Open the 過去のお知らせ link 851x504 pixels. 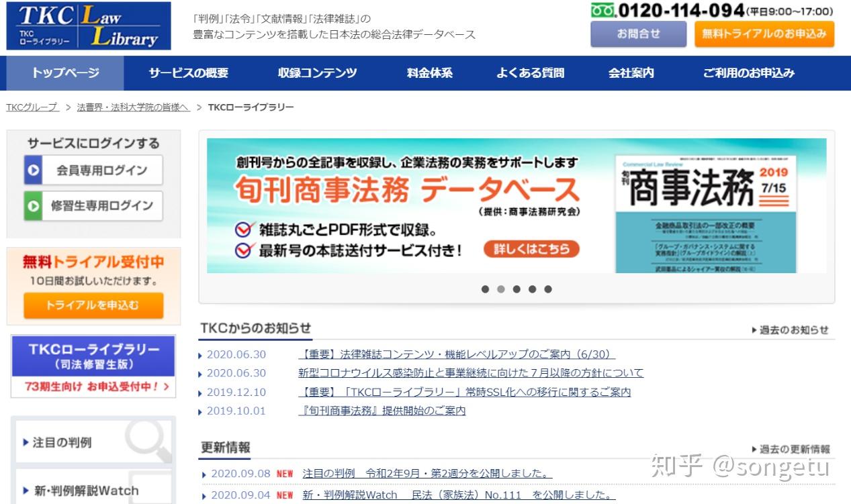click(791, 330)
